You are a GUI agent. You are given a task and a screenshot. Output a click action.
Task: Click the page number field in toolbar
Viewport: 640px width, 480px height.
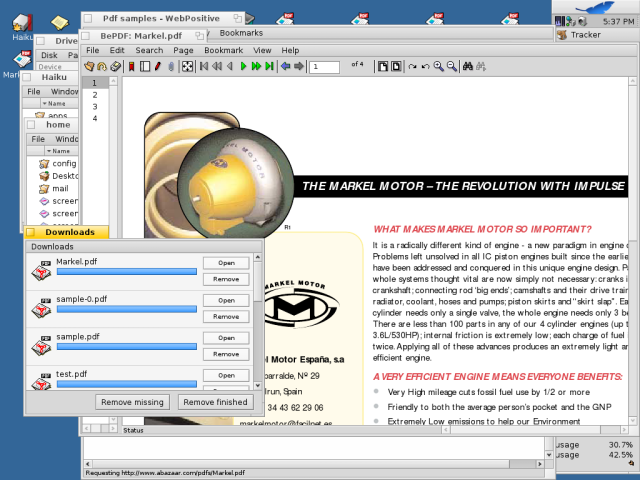click(x=324, y=67)
